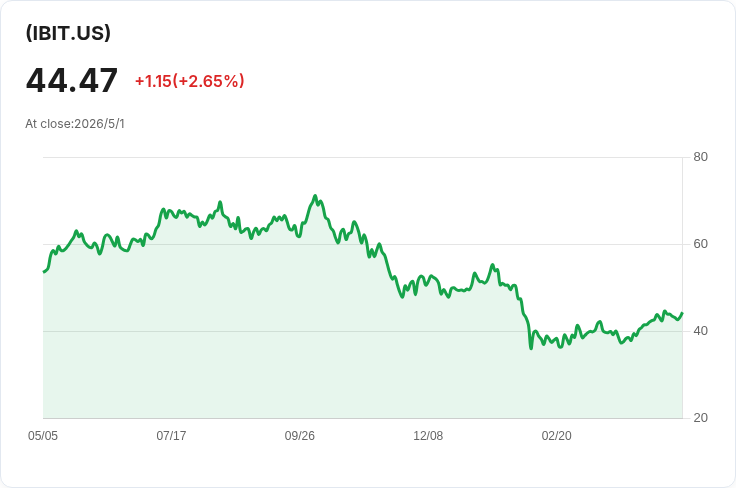Select the 20 label on price axis
This screenshot has height=488, width=736.
point(700,418)
